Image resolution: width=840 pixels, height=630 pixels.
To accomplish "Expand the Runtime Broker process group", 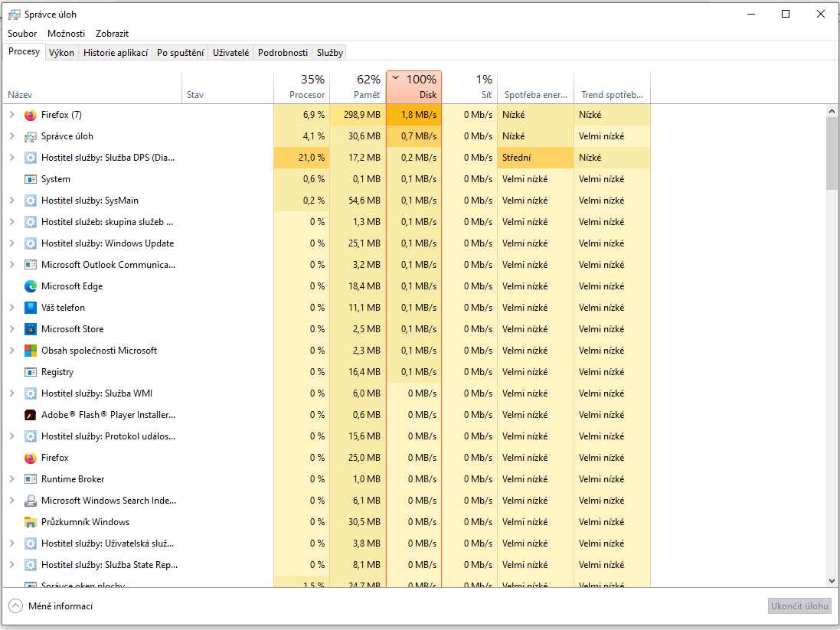I will (11, 479).
